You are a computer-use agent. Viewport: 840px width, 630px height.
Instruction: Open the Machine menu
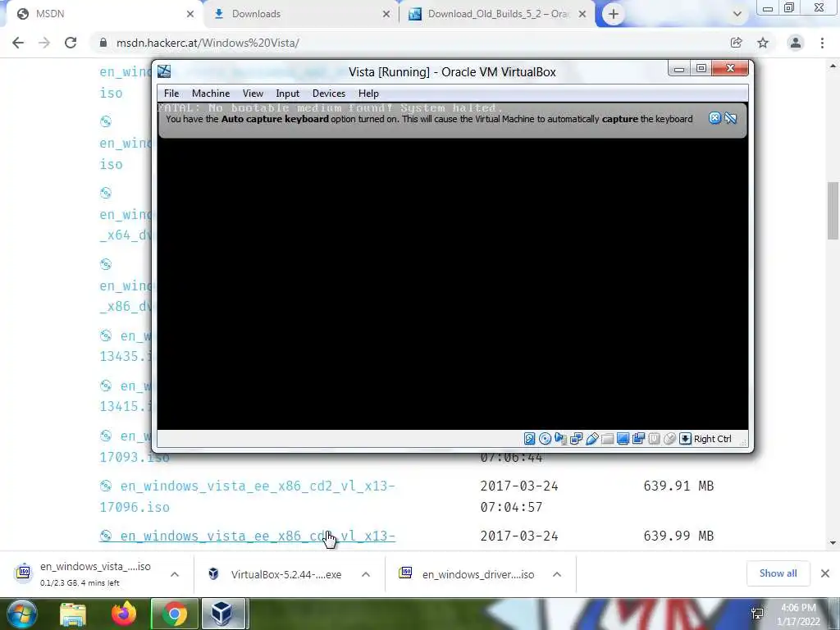(x=211, y=94)
